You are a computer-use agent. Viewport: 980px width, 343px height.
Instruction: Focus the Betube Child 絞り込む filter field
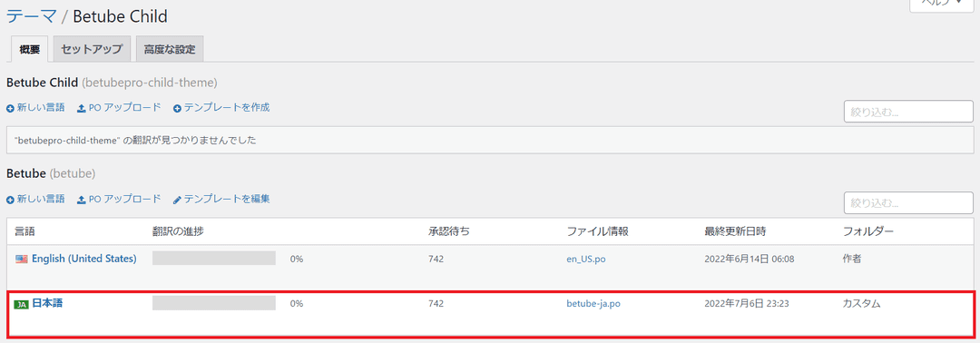pos(908,112)
